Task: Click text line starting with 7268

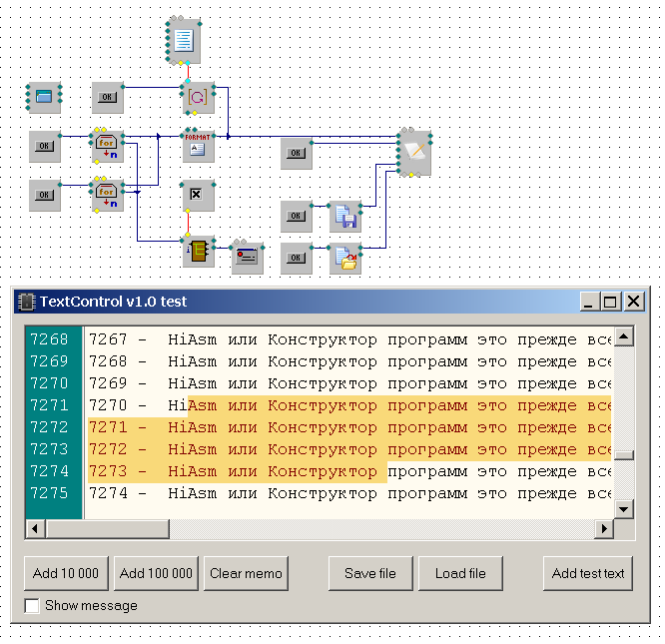Action: (x=349, y=361)
